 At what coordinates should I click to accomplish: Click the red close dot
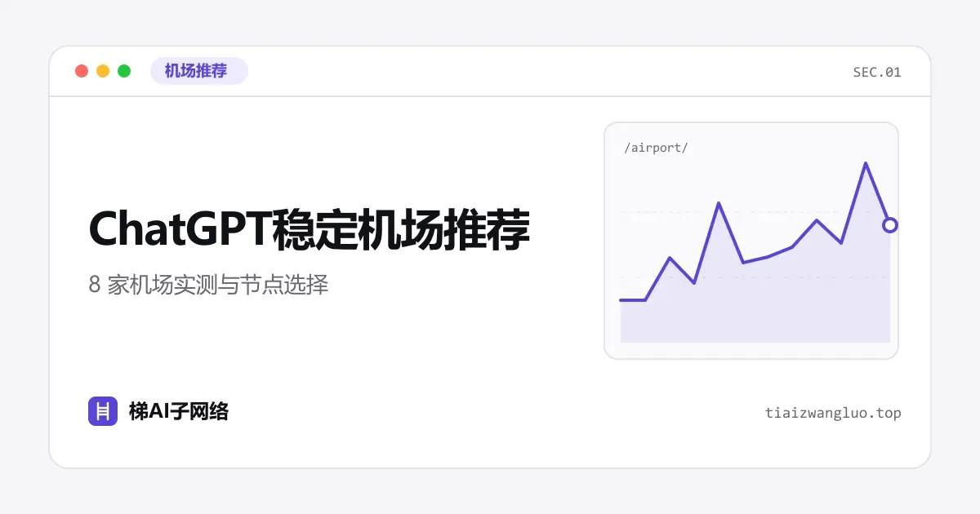click(x=82, y=71)
